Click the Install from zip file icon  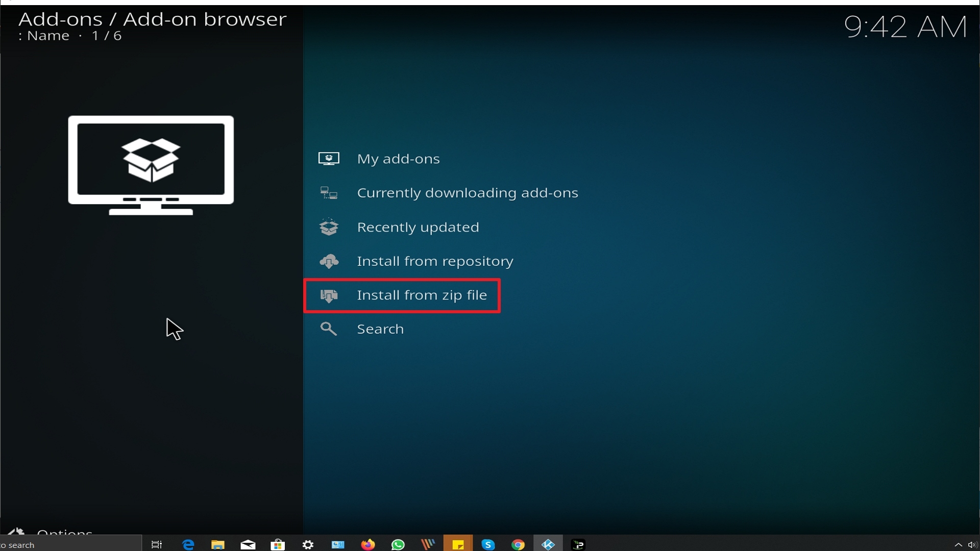click(x=329, y=295)
